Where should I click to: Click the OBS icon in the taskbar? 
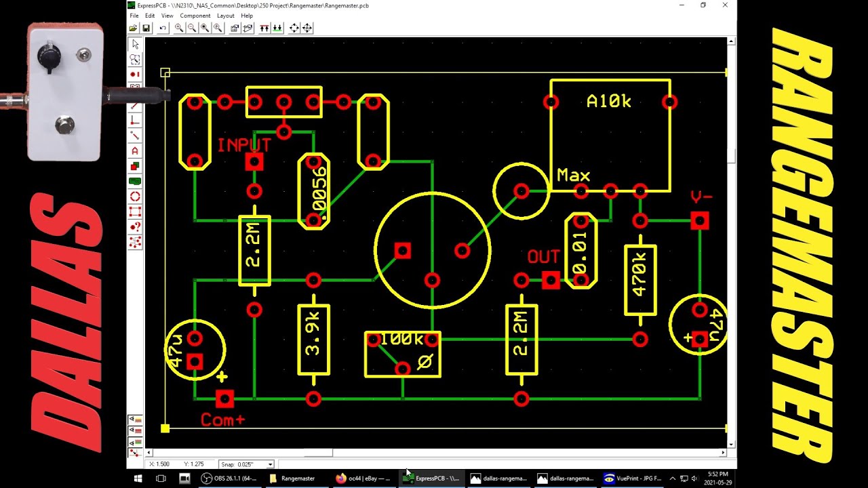tap(205, 479)
